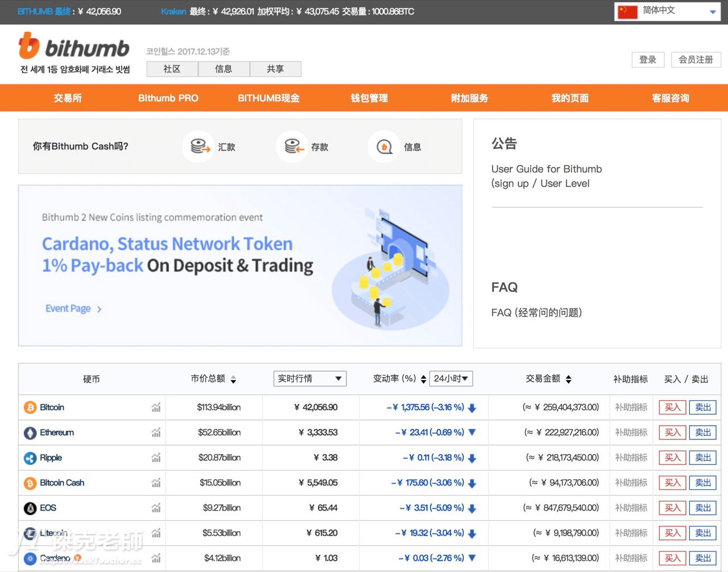Click 补助指标 for Ripple
The width and height of the screenshot is (728, 572).
pos(631,458)
